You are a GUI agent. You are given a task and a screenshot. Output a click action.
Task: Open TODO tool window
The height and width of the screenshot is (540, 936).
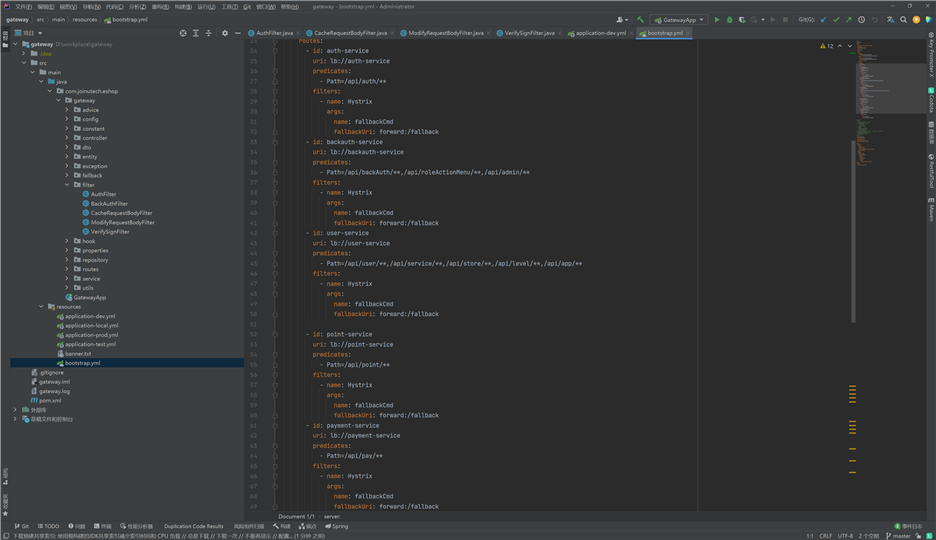48,526
